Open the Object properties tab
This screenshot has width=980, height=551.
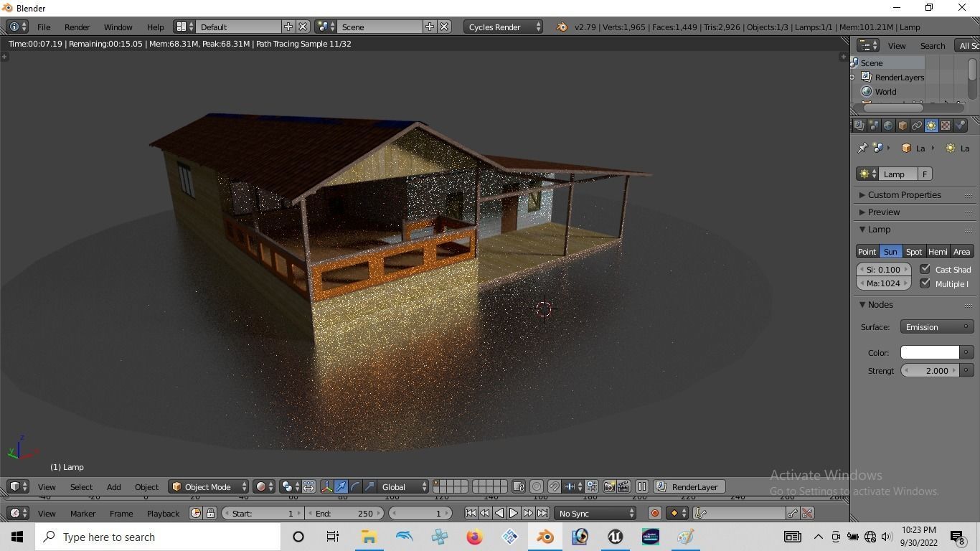point(903,126)
